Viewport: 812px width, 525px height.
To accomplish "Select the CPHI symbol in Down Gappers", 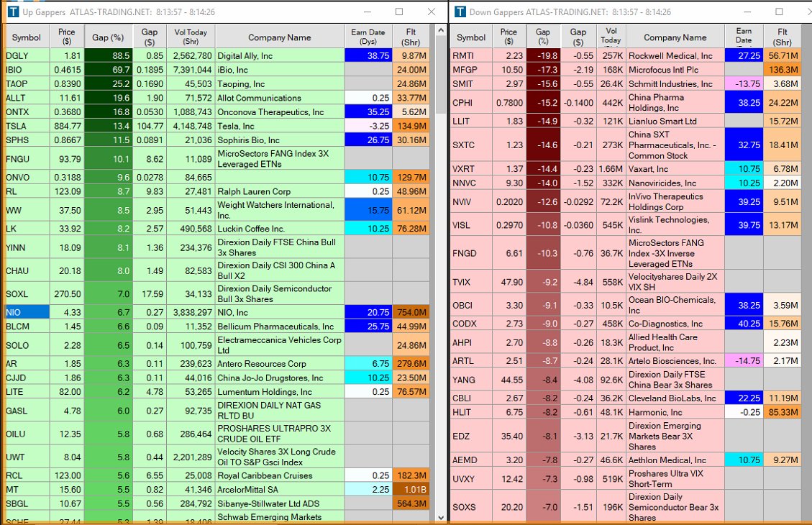I will click(x=471, y=103).
